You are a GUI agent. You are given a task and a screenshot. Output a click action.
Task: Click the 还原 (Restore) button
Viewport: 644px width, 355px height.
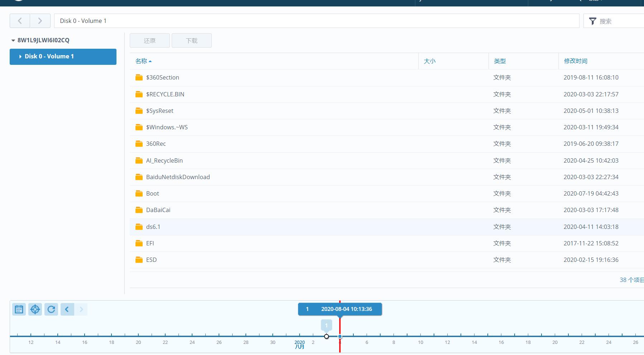click(150, 40)
